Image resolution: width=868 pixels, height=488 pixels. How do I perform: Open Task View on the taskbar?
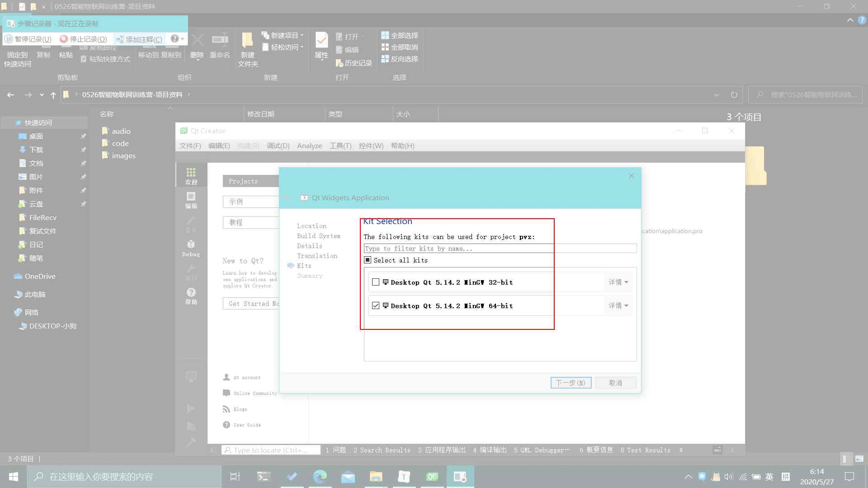(x=235, y=477)
